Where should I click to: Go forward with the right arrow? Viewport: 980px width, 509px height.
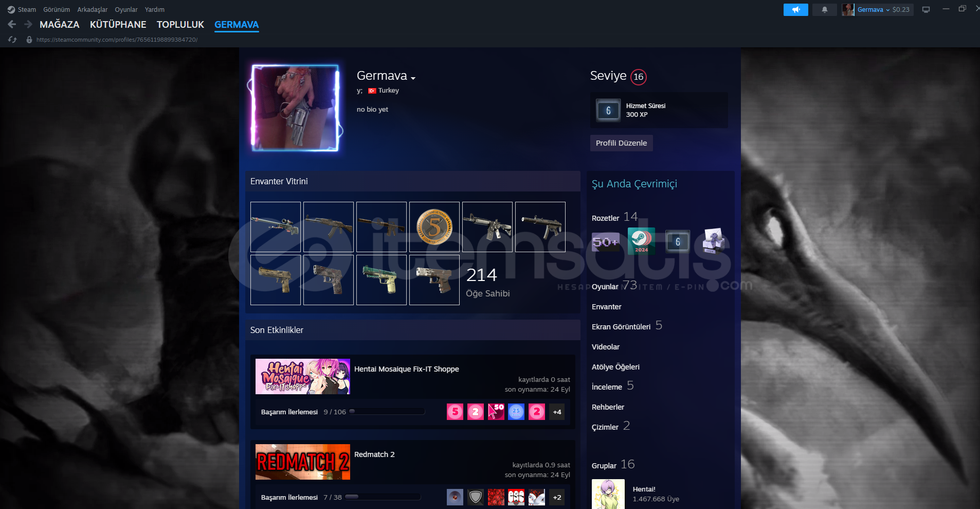(28, 24)
